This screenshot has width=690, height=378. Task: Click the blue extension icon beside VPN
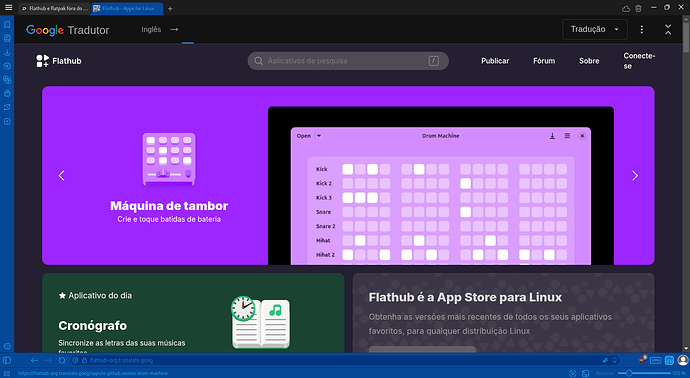(x=669, y=360)
